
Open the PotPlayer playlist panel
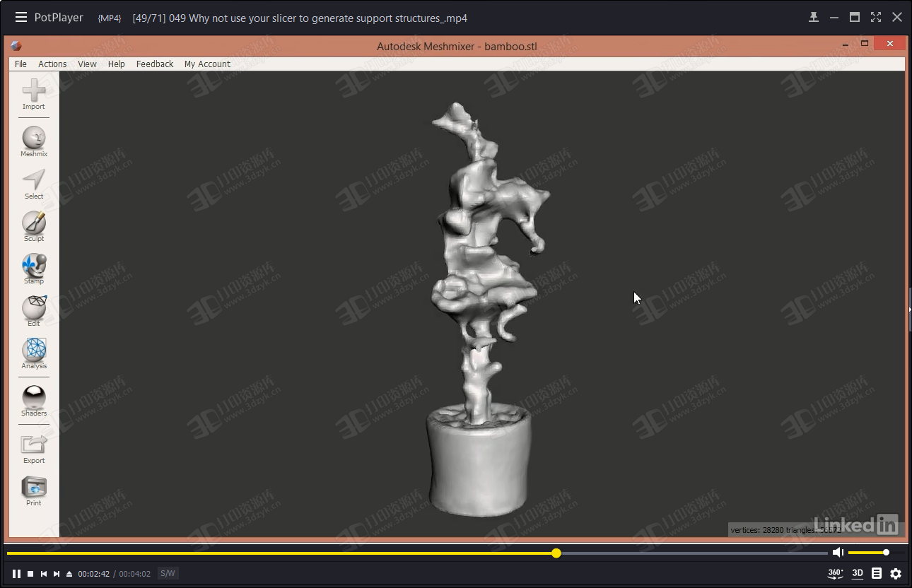tap(877, 573)
